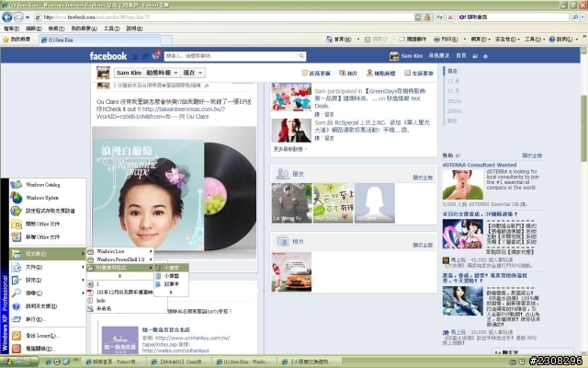This screenshot has width=588, height=368.
Task: Click Lai Weng Fu friend thumbnail
Action: (x=292, y=203)
